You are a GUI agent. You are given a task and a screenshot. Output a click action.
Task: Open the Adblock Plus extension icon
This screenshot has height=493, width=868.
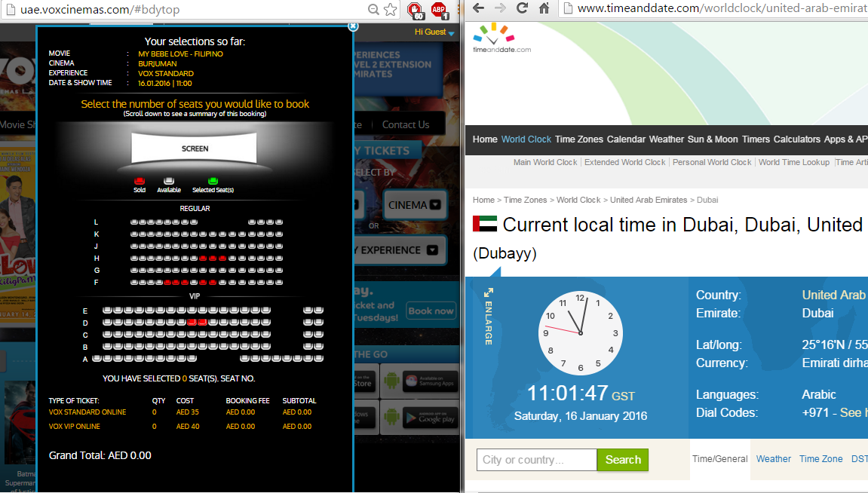coord(440,10)
